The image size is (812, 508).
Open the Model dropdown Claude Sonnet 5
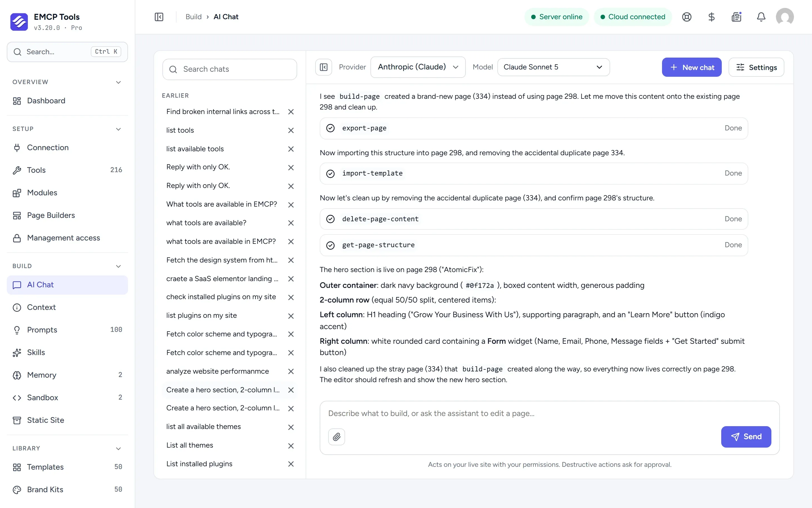coord(553,67)
